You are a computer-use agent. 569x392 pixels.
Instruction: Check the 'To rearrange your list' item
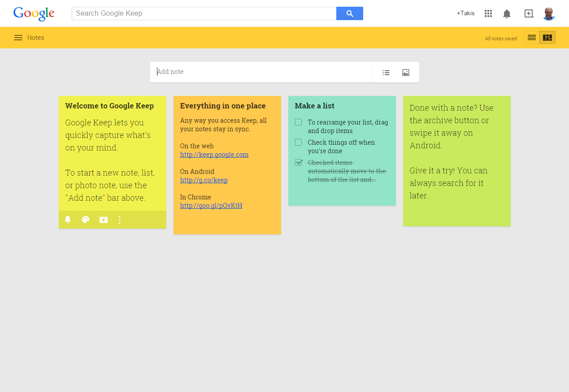(299, 122)
